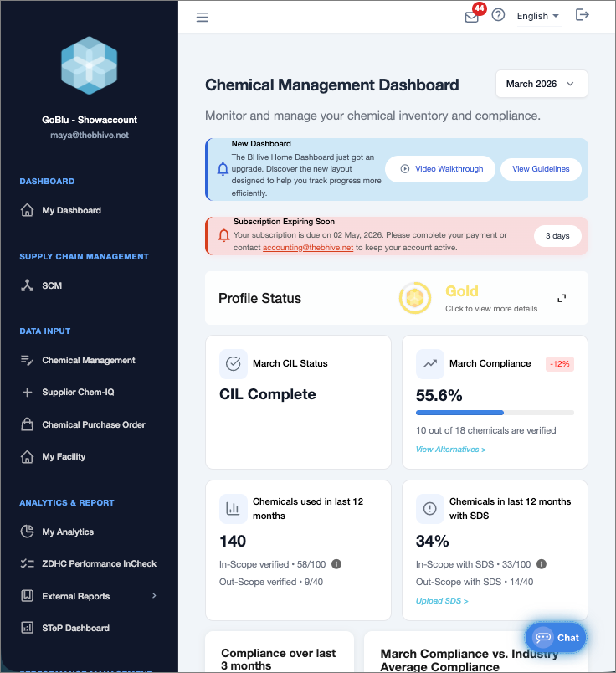Screen dimensions: 616x673
Task: Click the Chemical Purchase Order bag icon
Action: (x=27, y=424)
